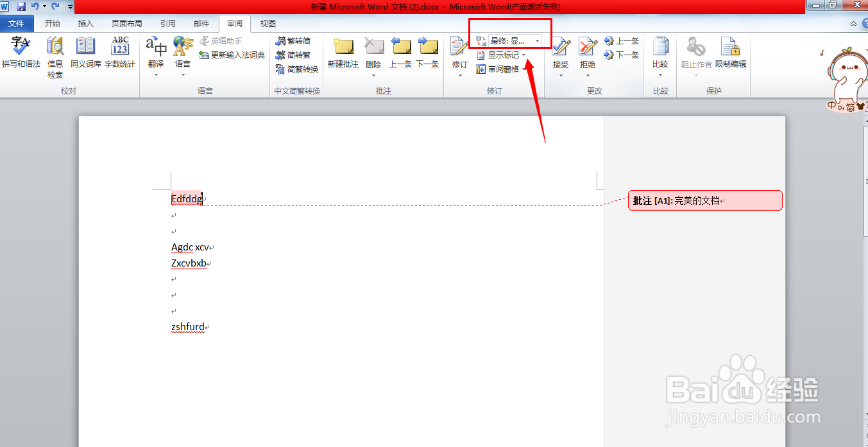Click the 比较 documents icon
The width and height of the screenshot is (868, 447).
(660, 47)
